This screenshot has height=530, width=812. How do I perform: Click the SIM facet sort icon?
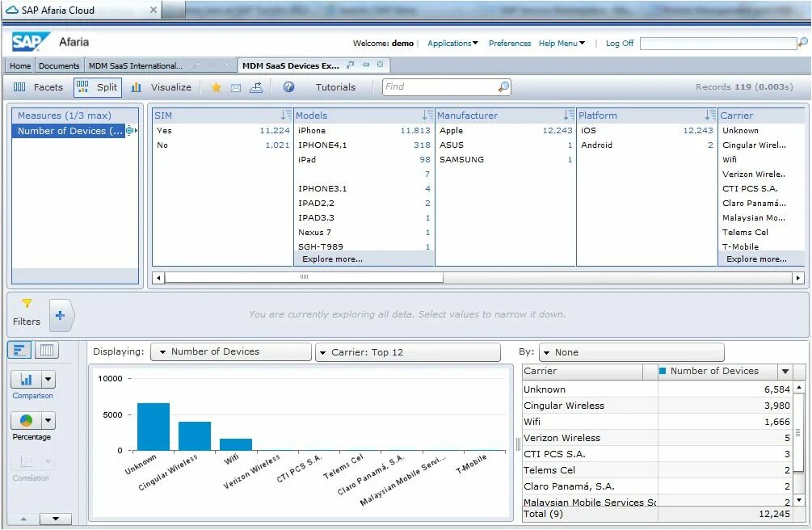(286, 115)
